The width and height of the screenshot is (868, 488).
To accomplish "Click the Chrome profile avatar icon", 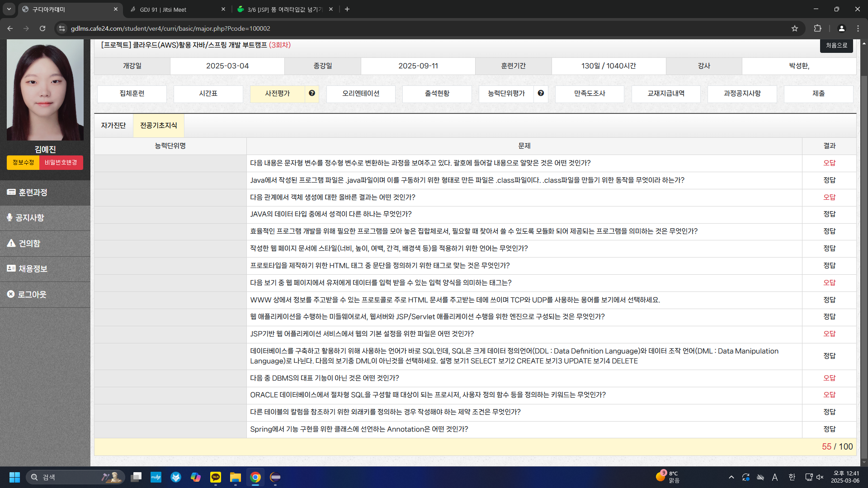I will click(841, 28).
